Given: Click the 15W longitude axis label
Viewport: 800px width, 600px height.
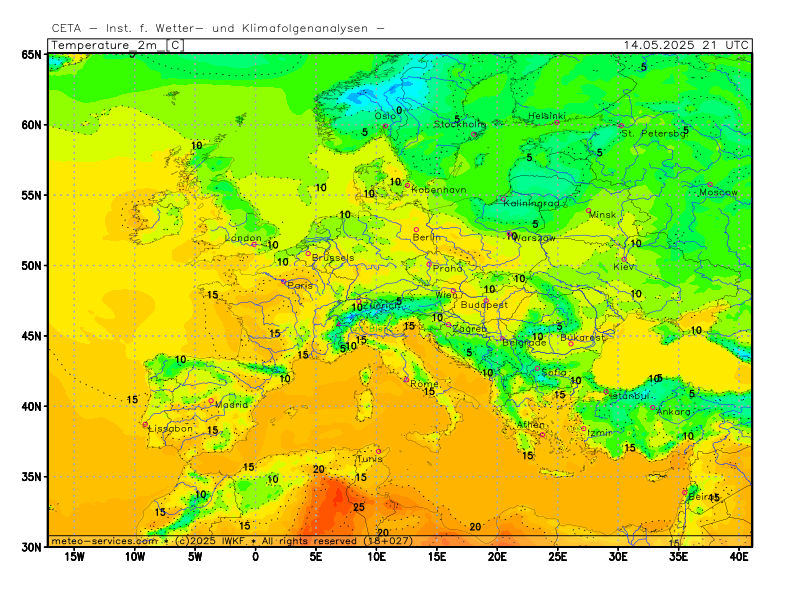Looking at the screenshot, I should [x=74, y=557].
